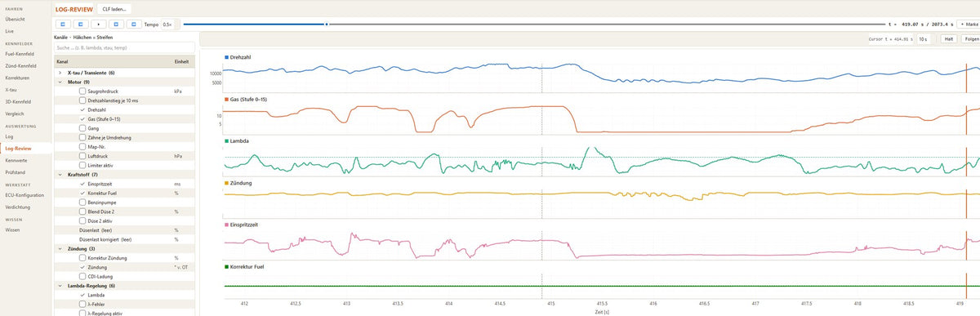The height and width of the screenshot is (316, 980).
Task: Click the orange Gas legend swatch
Action: (226, 99)
